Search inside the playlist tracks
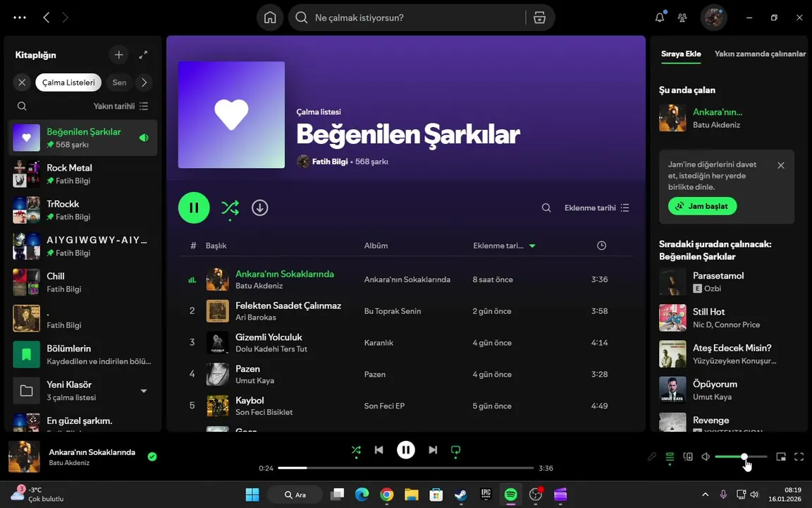The image size is (812, 508). [x=546, y=208]
